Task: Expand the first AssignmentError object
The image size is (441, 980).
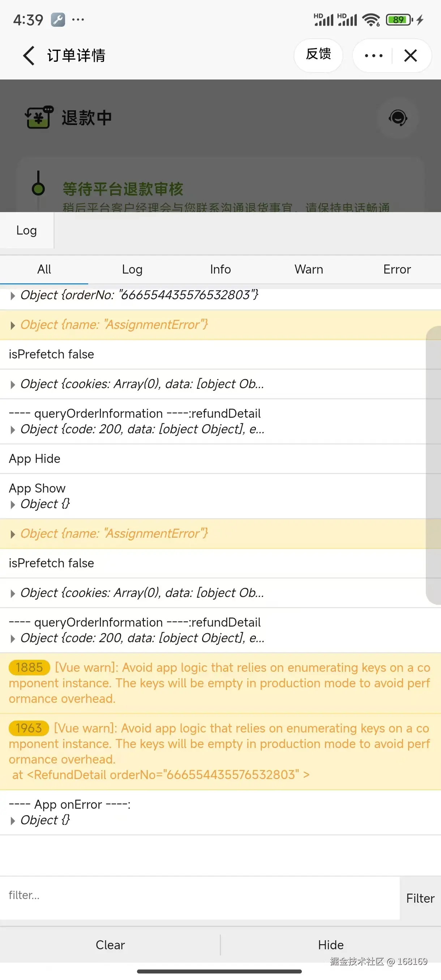Action: coord(13,325)
